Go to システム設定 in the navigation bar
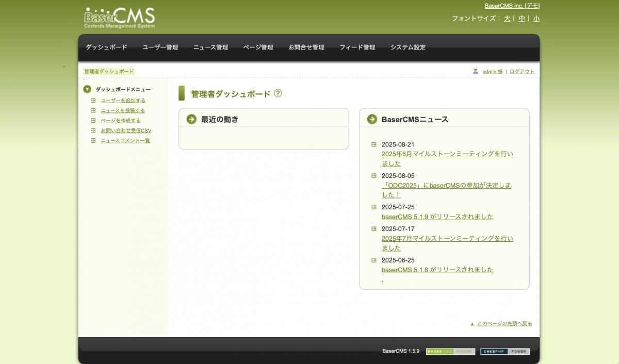The image size is (619, 364). (x=408, y=47)
